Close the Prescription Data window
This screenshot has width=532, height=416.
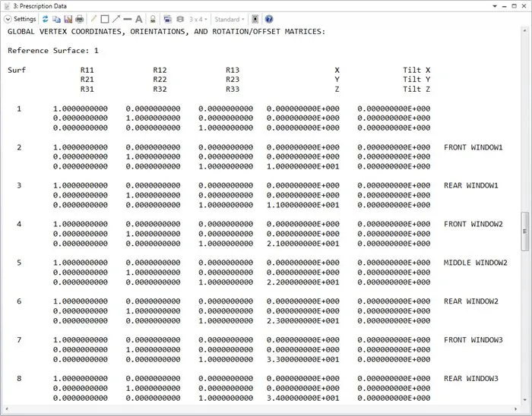[524, 6]
